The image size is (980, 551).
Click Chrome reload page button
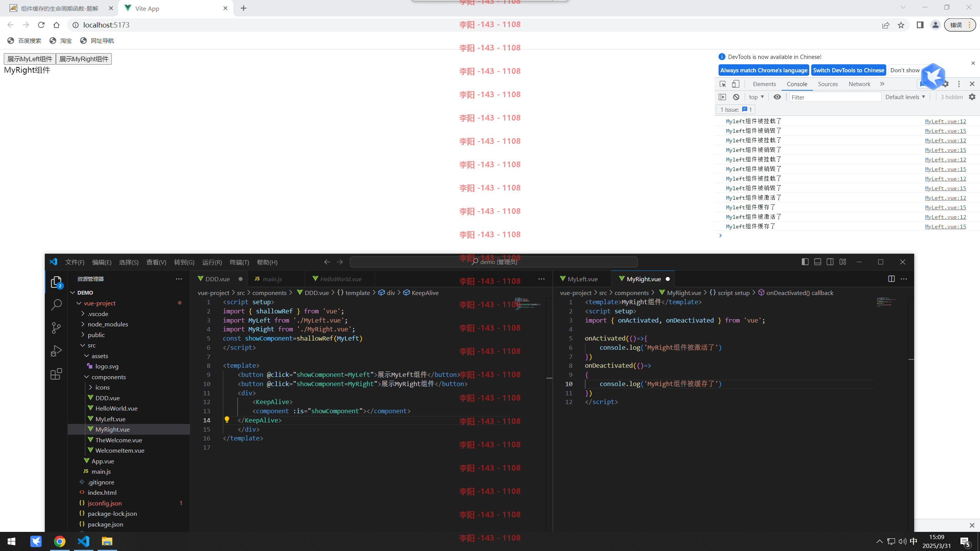coord(41,25)
